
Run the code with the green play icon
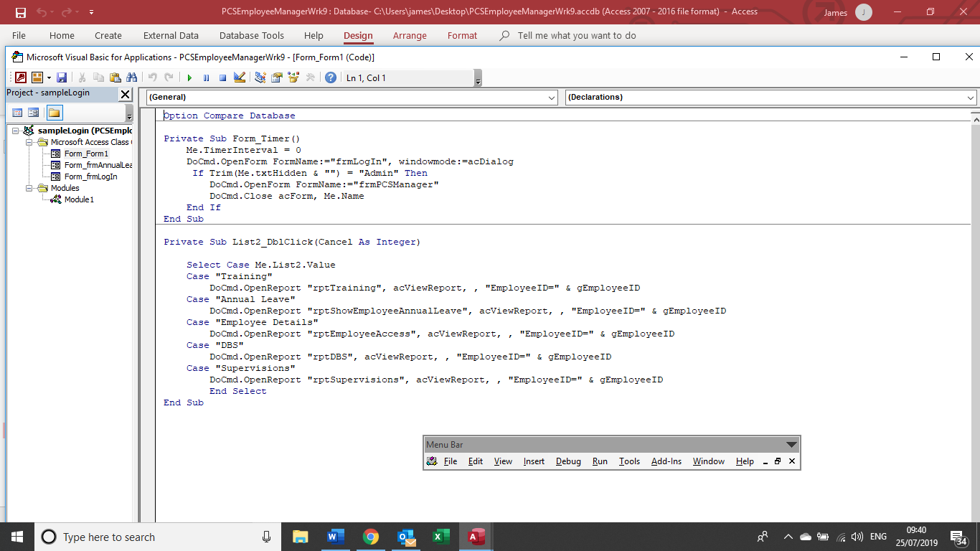[x=189, y=77]
